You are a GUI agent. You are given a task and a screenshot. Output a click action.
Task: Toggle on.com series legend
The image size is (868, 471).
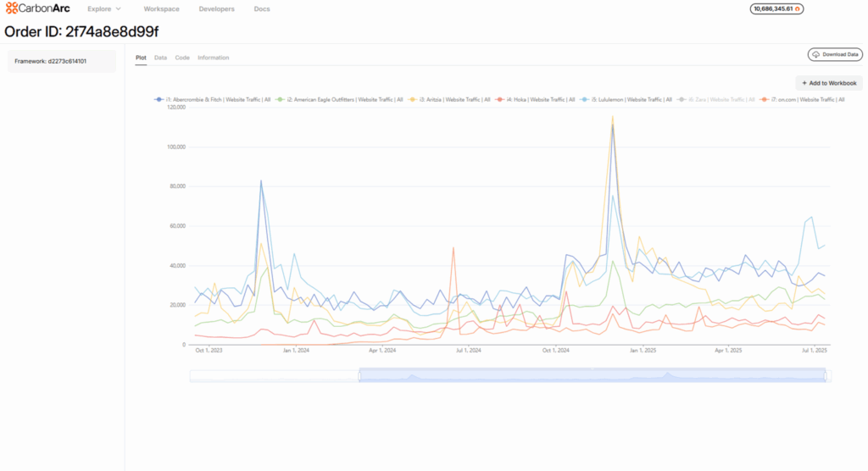point(802,100)
